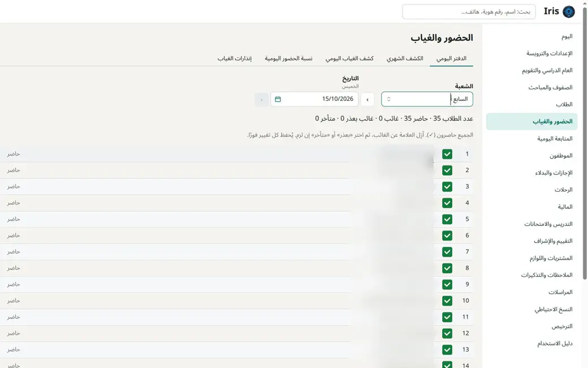Uncheck attendance checkbox for student 2
Viewport: 588px width, 368px height.
coord(447,170)
